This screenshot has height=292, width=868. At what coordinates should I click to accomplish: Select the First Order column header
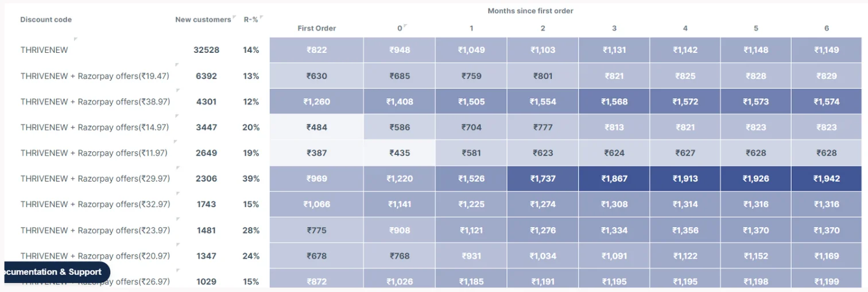click(x=316, y=28)
